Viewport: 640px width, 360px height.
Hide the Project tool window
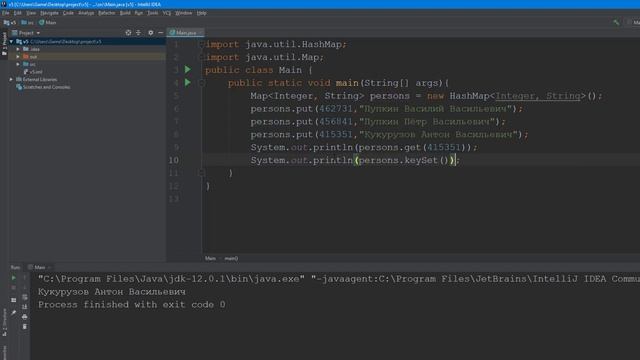[x=160, y=33]
